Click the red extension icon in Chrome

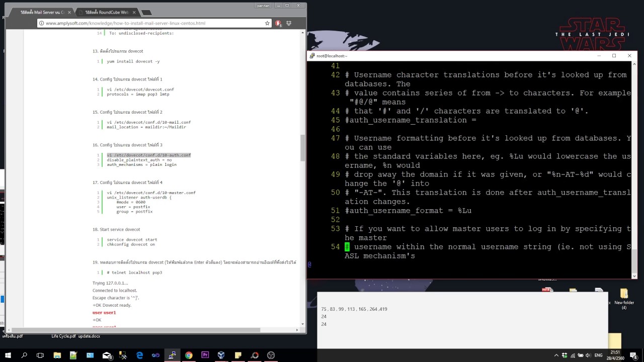point(278,23)
